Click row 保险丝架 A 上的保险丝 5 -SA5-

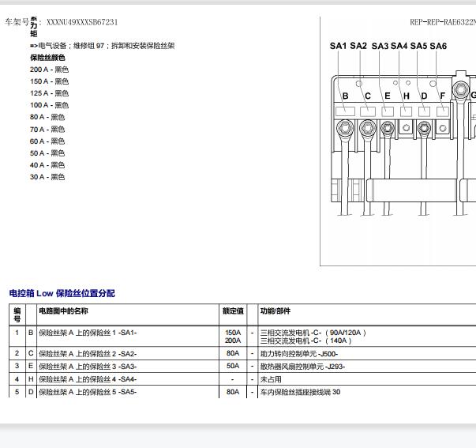(x=88, y=392)
